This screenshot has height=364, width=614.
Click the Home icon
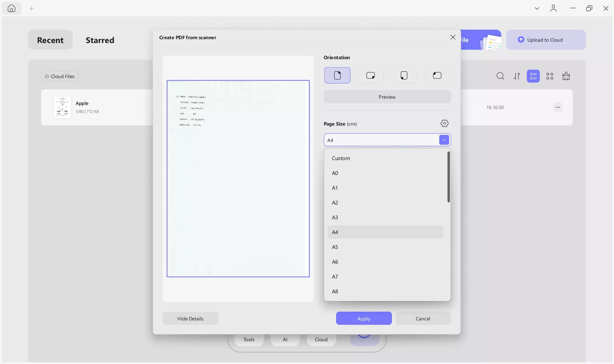pyautogui.click(x=11, y=8)
